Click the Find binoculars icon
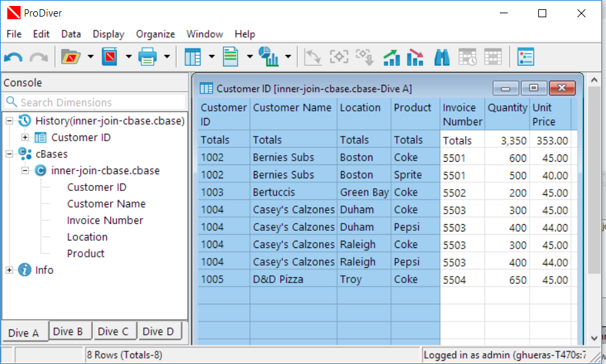This screenshot has width=606, height=364. pos(442,57)
